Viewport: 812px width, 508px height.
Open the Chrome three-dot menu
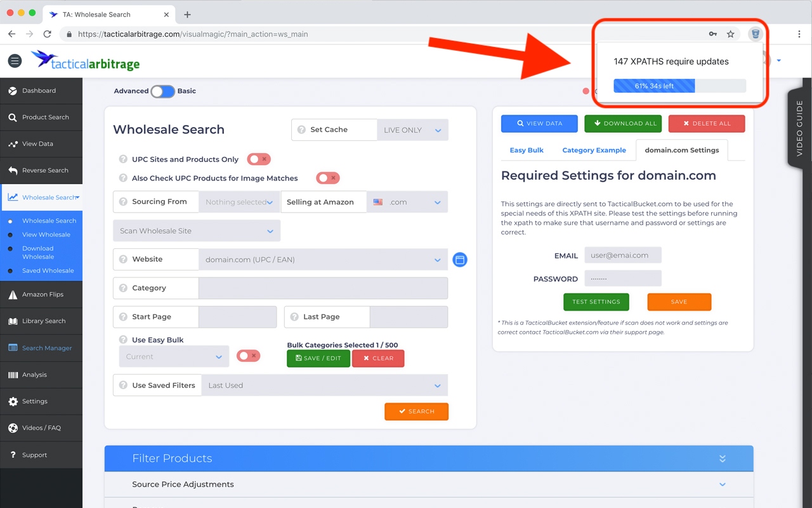[799, 34]
